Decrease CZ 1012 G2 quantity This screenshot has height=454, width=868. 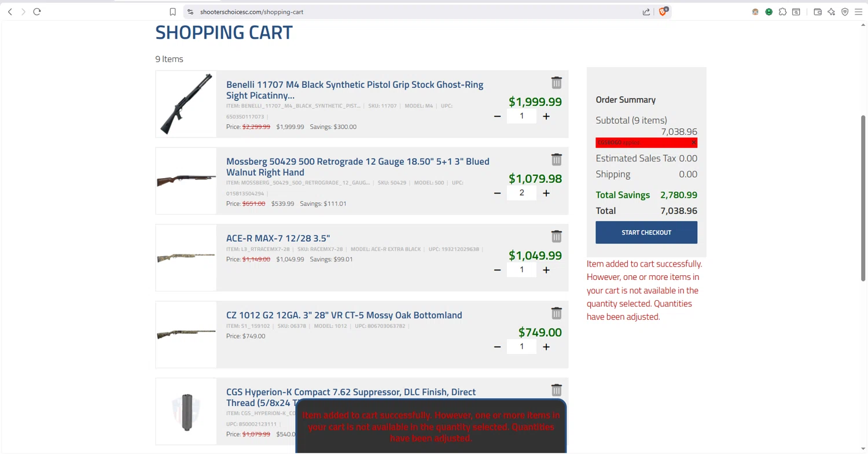click(x=497, y=347)
